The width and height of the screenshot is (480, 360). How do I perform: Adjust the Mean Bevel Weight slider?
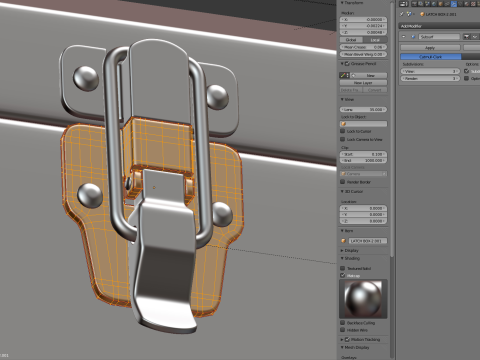pyautogui.click(x=363, y=54)
